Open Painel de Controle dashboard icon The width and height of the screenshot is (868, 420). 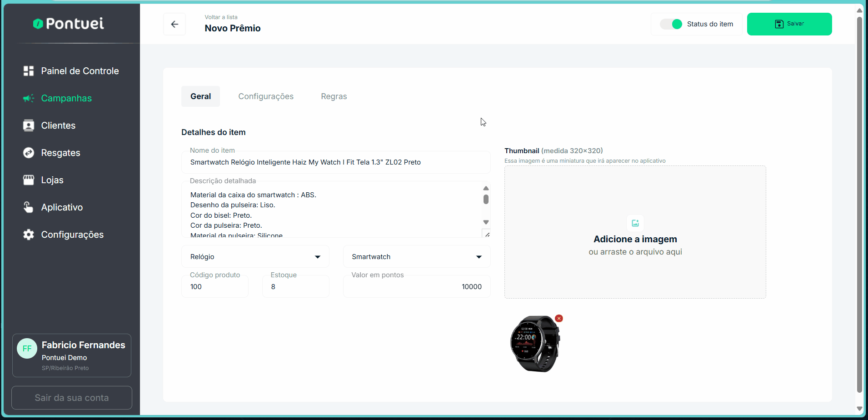tap(29, 71)
